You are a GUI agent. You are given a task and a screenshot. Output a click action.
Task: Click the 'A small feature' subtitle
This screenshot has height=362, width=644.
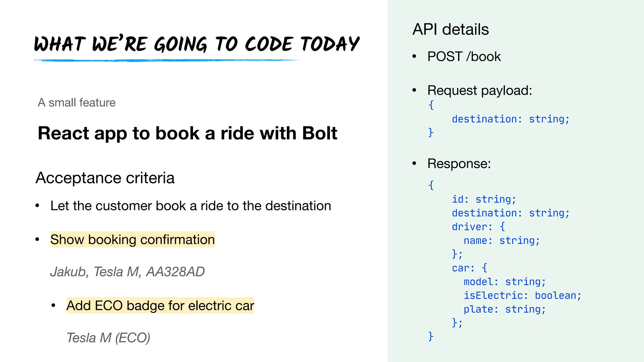77,103
